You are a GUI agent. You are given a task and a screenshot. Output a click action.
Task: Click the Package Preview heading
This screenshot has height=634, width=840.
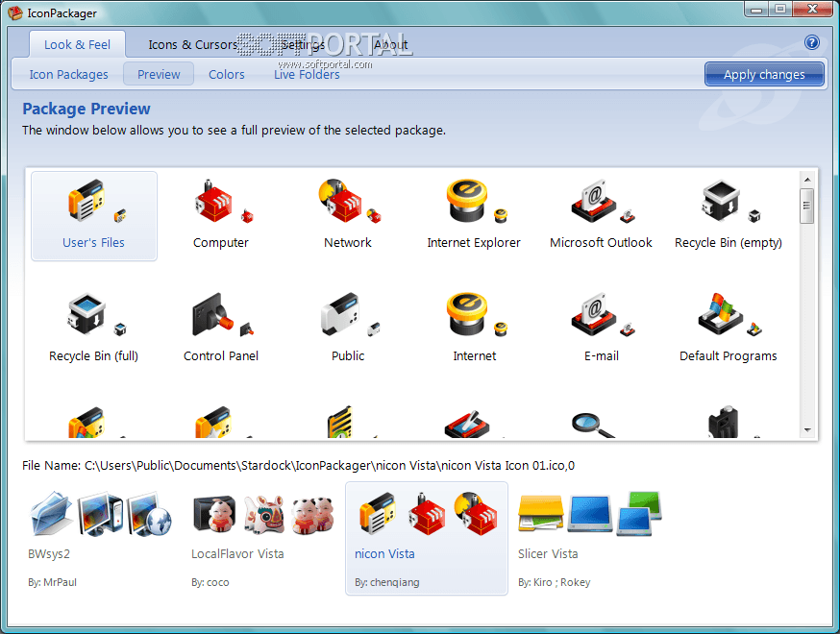pos(86,109)
